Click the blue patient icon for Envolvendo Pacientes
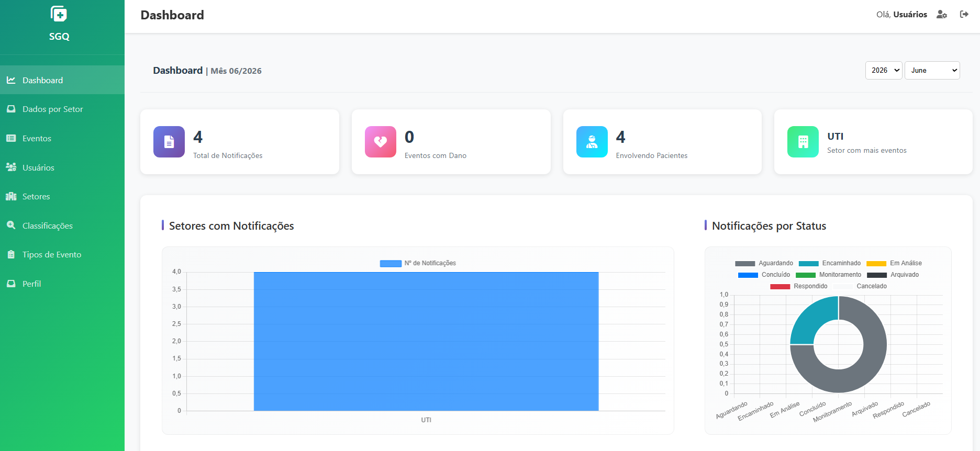The height and width of the screenshot is (451, 980). pos(592,142)
